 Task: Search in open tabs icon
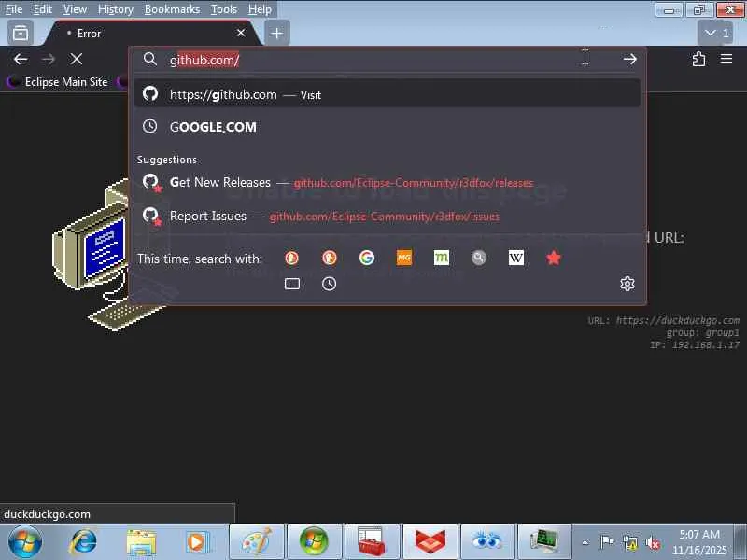pyautogui.click(x=292, y=285)
